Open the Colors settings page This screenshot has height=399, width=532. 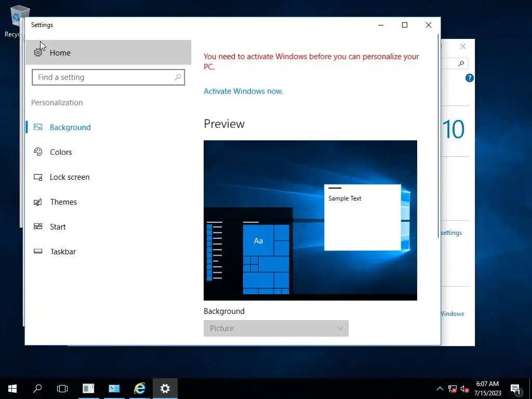[x=108, y=152]
